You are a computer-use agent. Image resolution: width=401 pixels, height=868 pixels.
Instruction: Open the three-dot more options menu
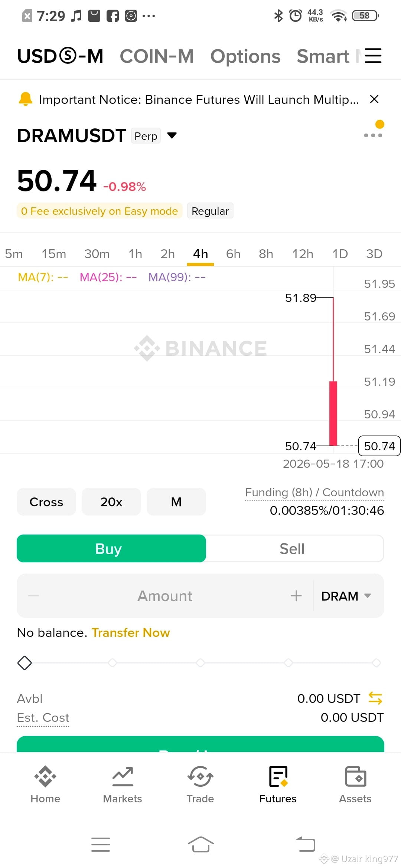(373, 135)
